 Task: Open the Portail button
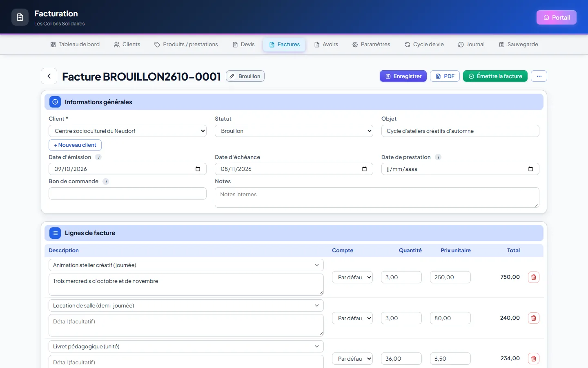557,17
